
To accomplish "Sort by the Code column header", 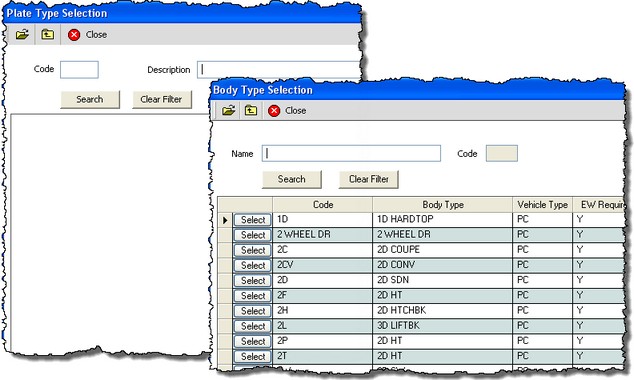I will [x=323, y=205].
